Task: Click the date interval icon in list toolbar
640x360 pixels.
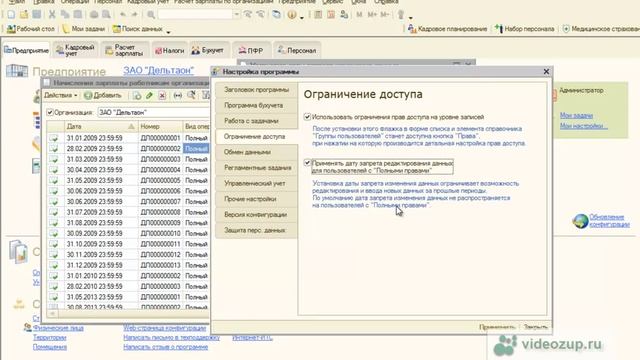Action: tap(178, 96)
